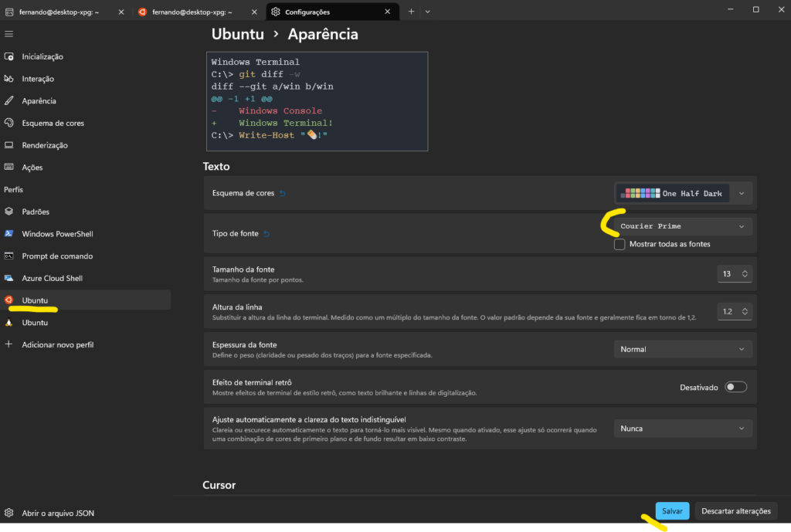Screen dimensions: 791x532
Task: Open Aparência in the sidebar
Action: (39, 101)
